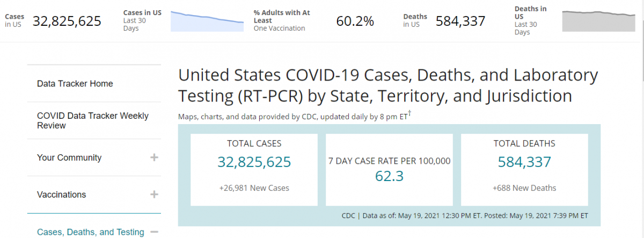Viewport: 644px width, 238px height.
Task: Go to COVID Data Tracker Weekly Review
Action: pyautogui.click(x=93, y=120)
